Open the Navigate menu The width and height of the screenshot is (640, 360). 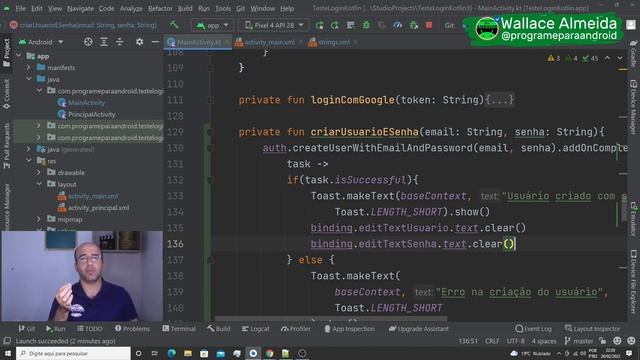[x=80, y=8]
